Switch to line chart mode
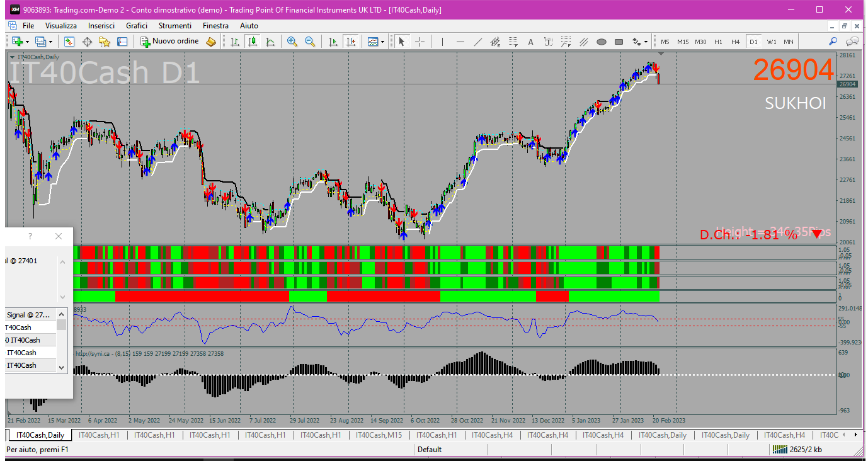This screenshot has width=868, height=461. 270,42
